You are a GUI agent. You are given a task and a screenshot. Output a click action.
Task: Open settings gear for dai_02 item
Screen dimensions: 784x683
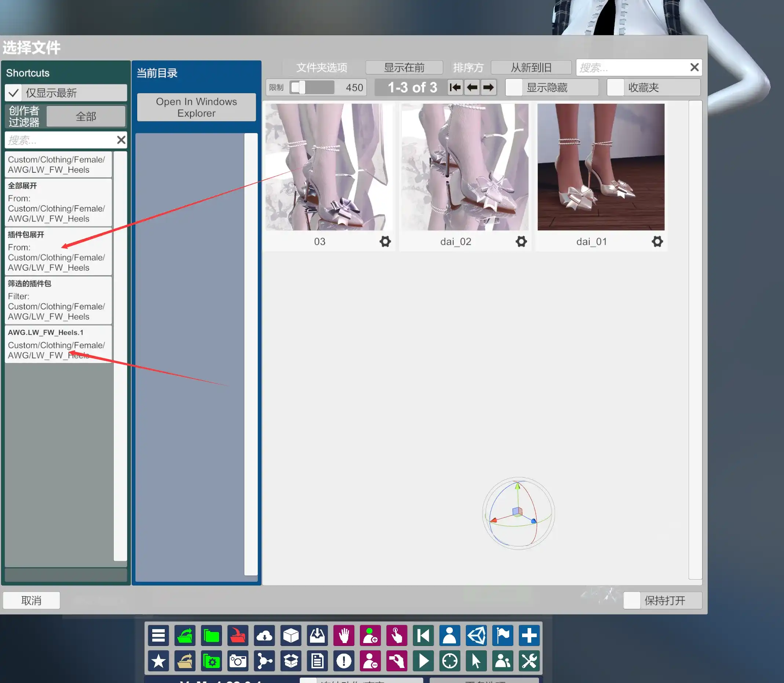[x=521, y=241]
